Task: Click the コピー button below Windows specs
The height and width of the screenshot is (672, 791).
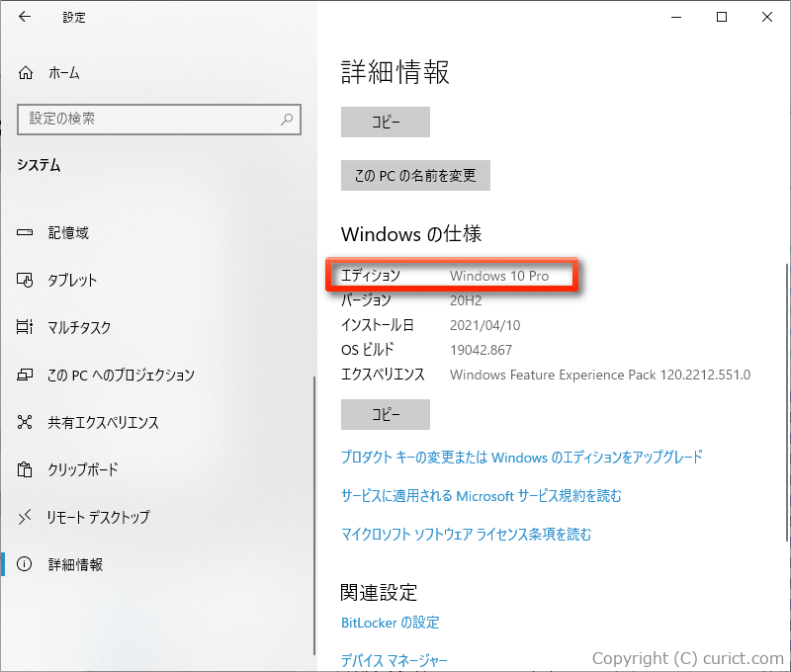Action: [386, 414]
